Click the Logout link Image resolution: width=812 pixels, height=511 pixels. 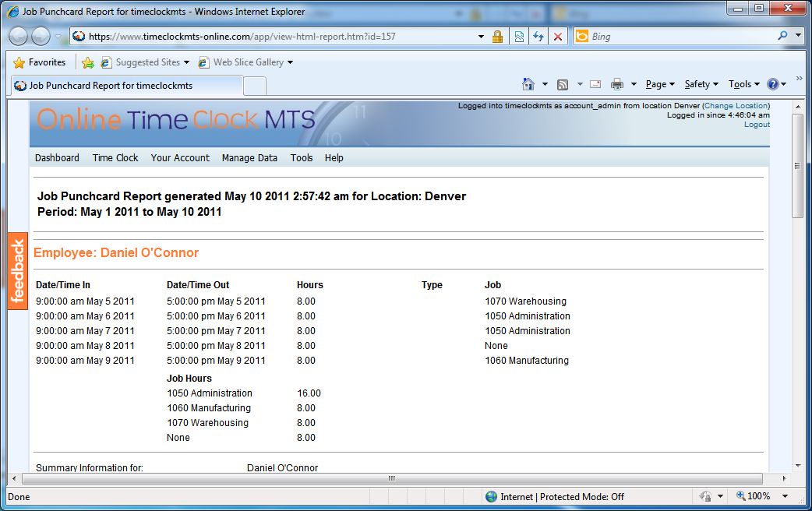pos(757,125)
